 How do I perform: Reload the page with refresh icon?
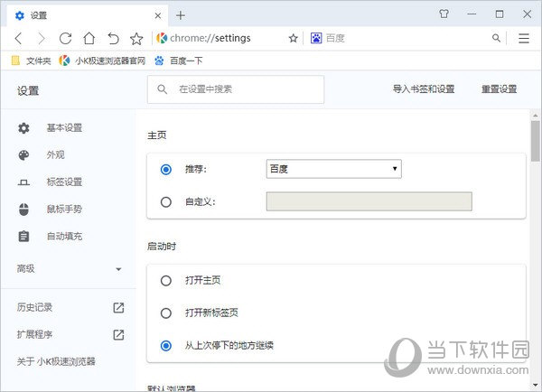(x=65, y=38)
